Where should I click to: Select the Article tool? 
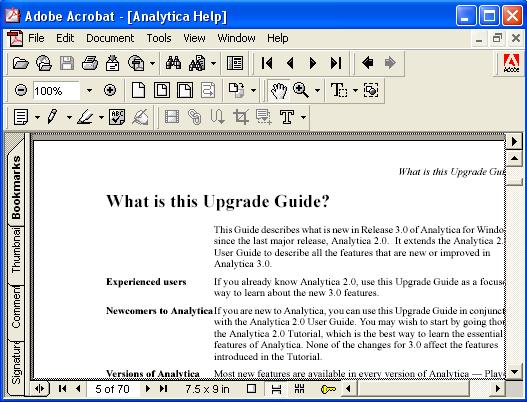point(217,117)
